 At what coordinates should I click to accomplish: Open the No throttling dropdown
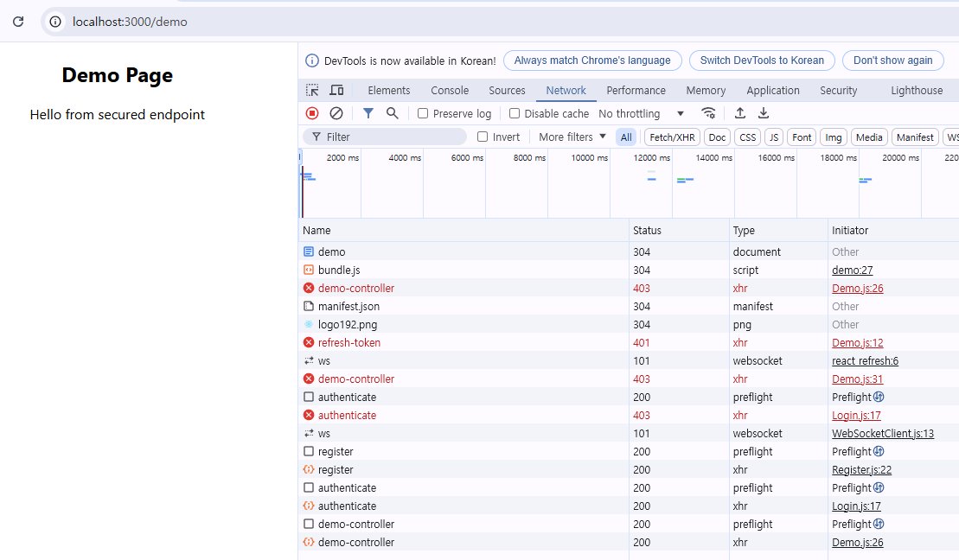click(641, 113)
